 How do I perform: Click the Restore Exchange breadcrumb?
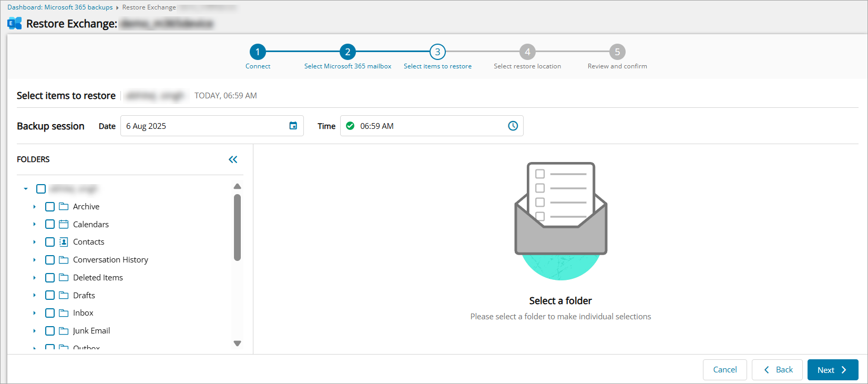[x=149, y=7]
